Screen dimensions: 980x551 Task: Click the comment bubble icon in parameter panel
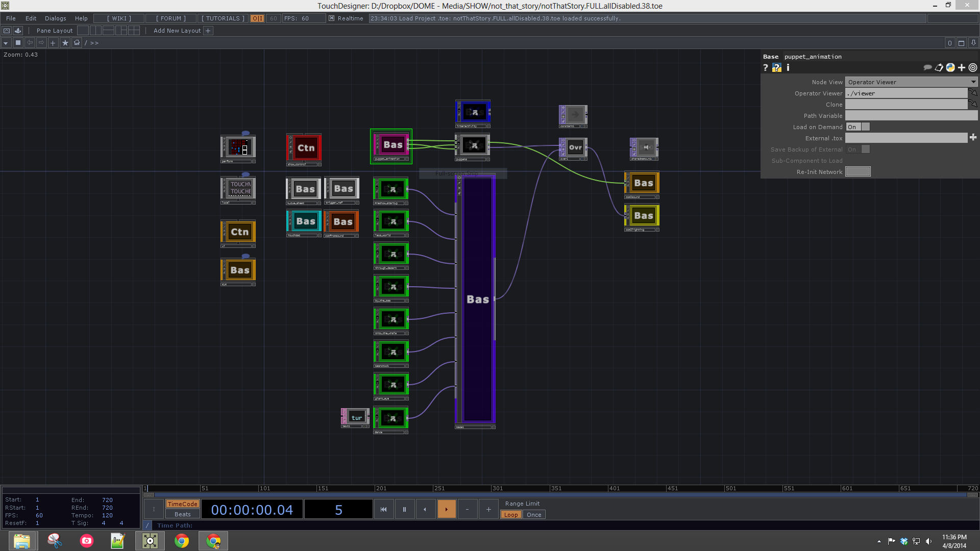coord(927,68)
